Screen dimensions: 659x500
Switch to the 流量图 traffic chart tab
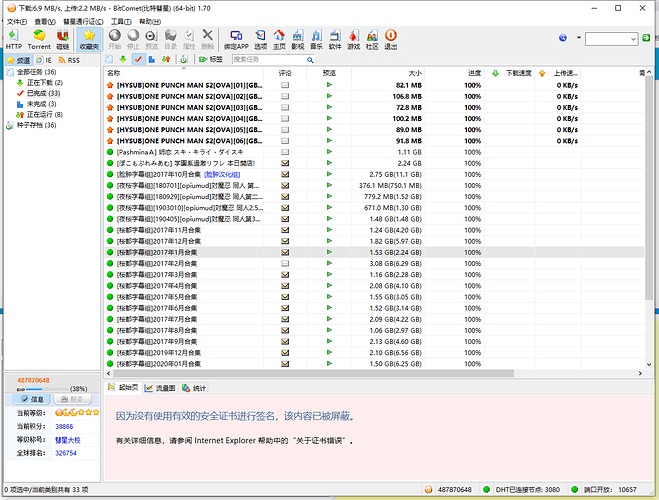[160, 388]
